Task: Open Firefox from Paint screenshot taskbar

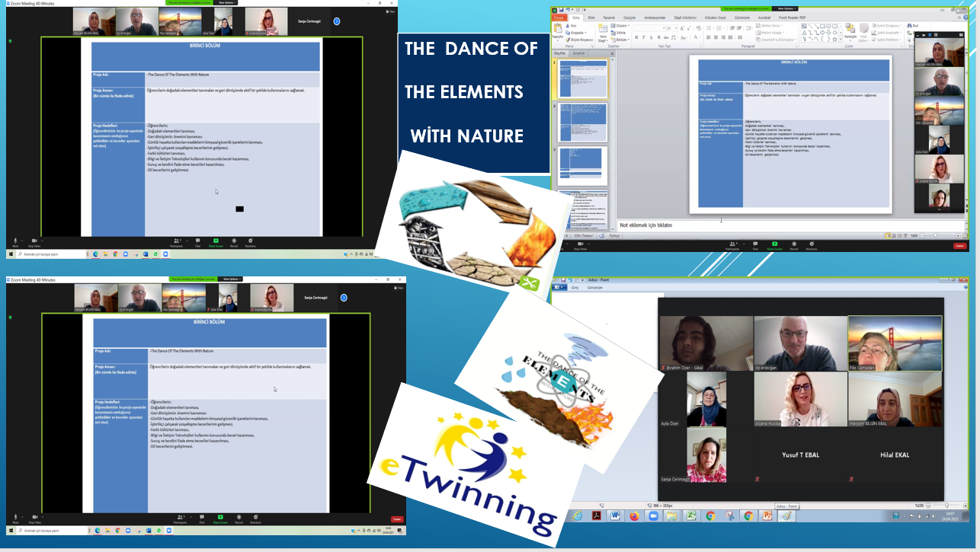Action: pos(635,516)
